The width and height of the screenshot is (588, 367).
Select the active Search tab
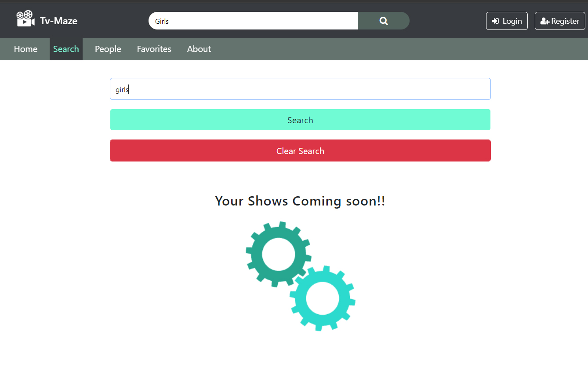pyautogui.click(x=66, y=49)
